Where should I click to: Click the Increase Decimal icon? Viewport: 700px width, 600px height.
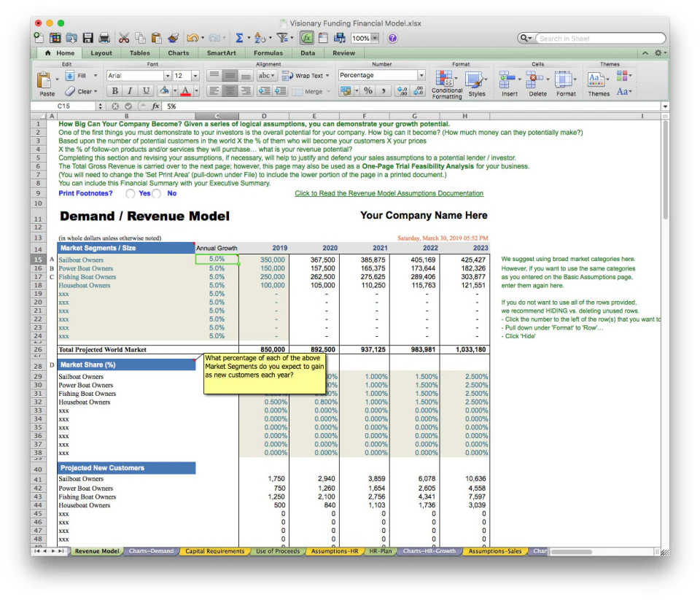tap(402, 91)
